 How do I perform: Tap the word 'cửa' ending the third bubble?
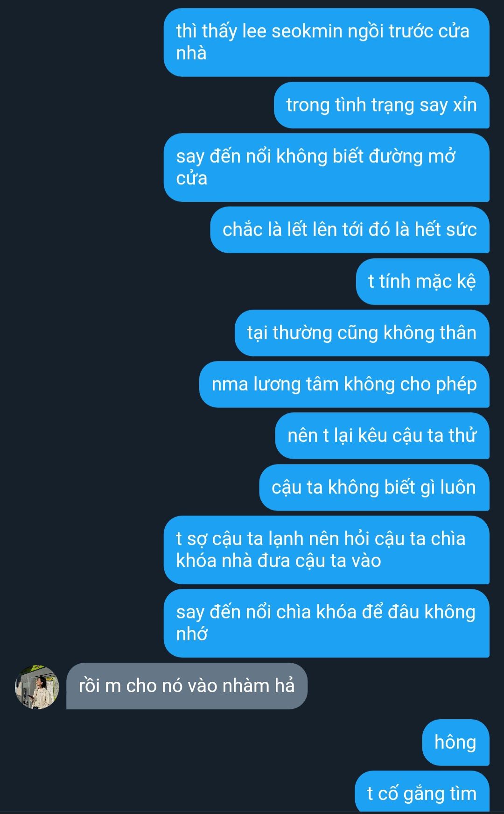coord(191,179)
